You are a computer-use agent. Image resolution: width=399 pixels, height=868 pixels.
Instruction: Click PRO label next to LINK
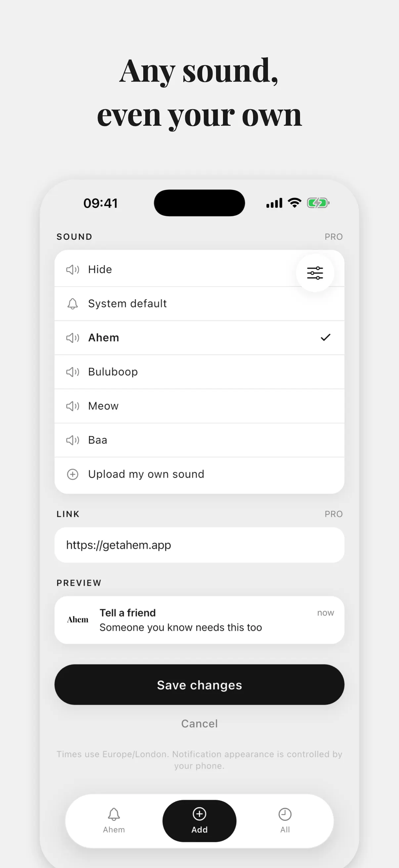point(333,514)
